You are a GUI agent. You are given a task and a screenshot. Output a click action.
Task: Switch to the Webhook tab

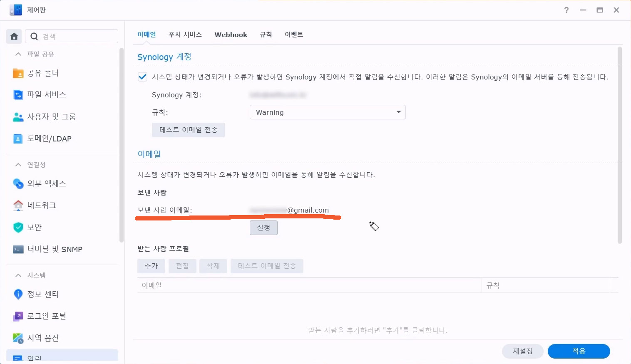tap(231, 35)
